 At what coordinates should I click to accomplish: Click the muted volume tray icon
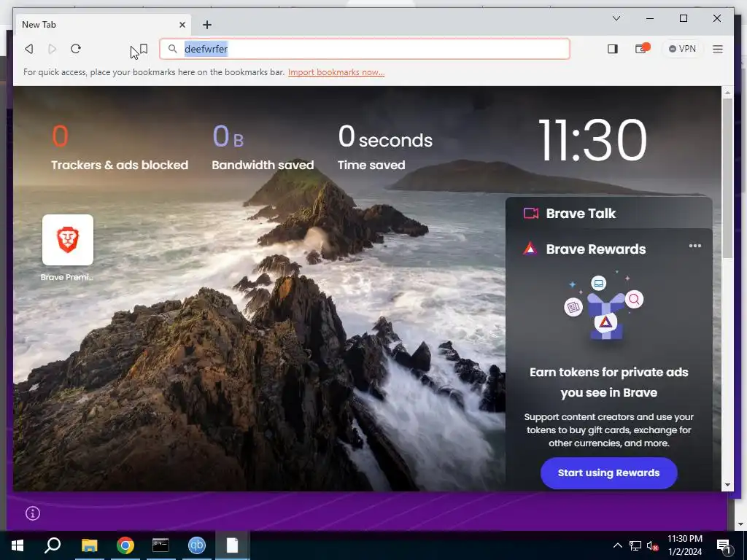click(x=652, y=545)
